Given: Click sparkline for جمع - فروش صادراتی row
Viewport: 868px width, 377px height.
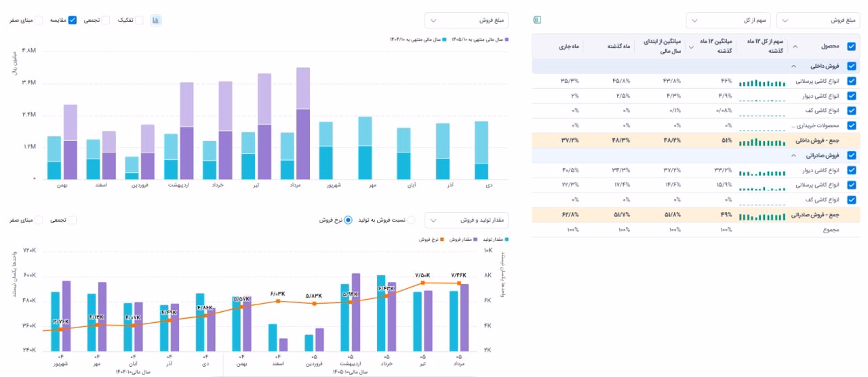Looking at the screenshot, I should click(x=763, y=216).
